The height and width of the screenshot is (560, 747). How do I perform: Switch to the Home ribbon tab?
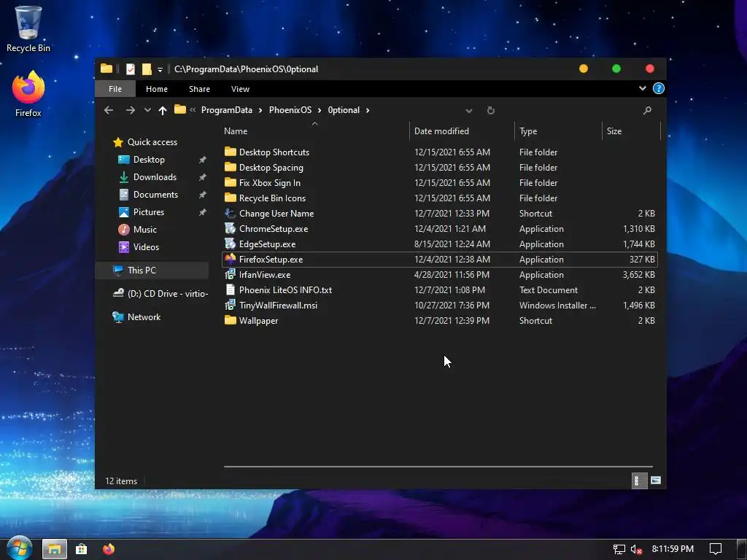tap(157, 89)
